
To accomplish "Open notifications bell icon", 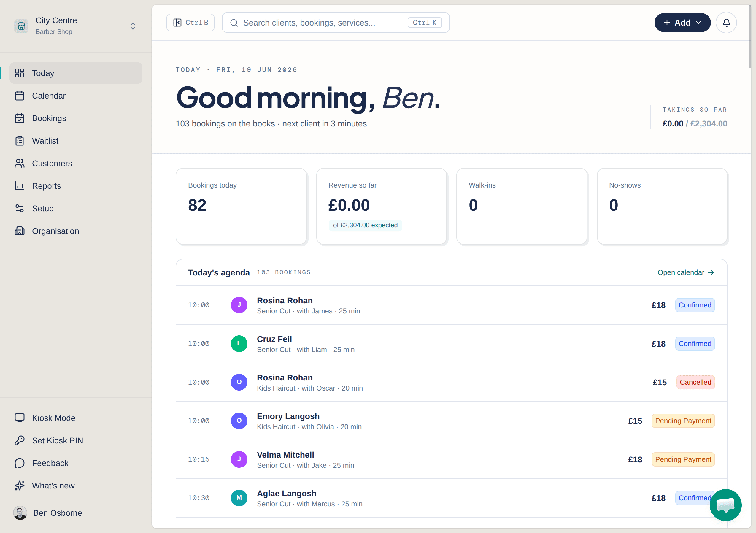I will (x=726, y=22).
